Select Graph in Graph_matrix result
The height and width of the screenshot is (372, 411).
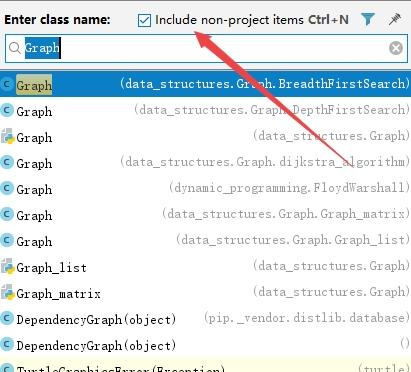[x=205, y=214]
